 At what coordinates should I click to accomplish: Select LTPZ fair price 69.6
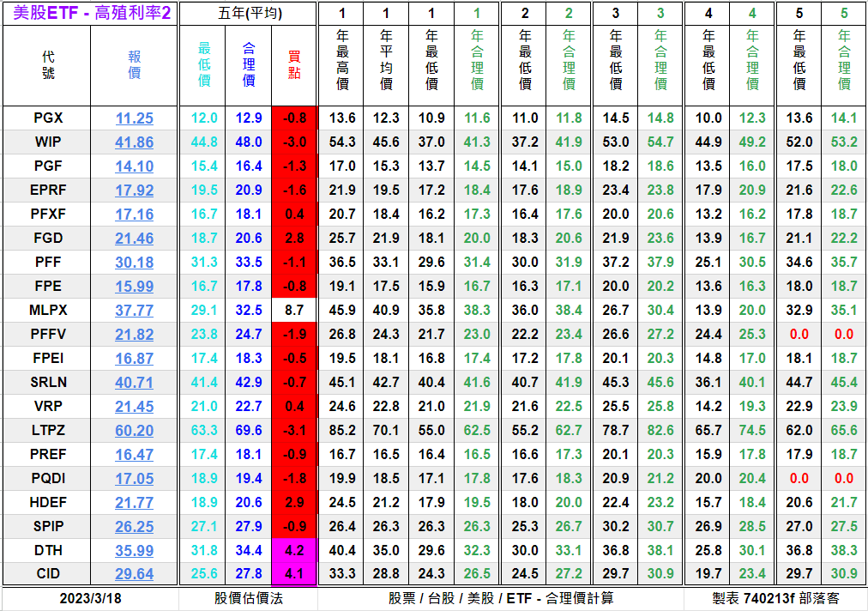coord(249,431)
